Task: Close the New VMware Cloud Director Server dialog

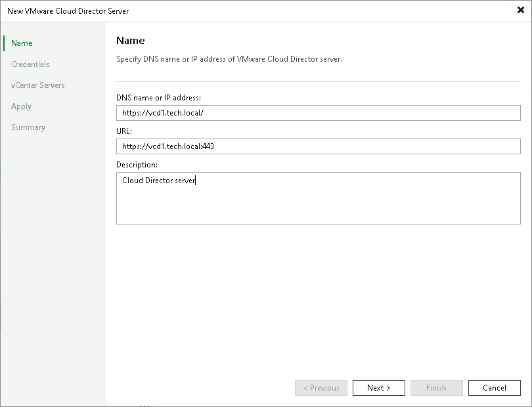Action: pyautogui.click(x=520, y=11)
